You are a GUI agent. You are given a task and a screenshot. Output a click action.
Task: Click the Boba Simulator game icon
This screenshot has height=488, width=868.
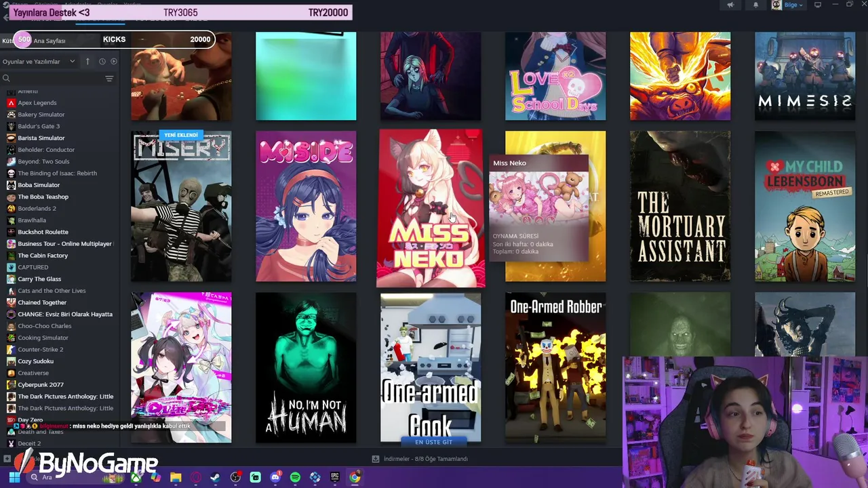coord(11,185)
